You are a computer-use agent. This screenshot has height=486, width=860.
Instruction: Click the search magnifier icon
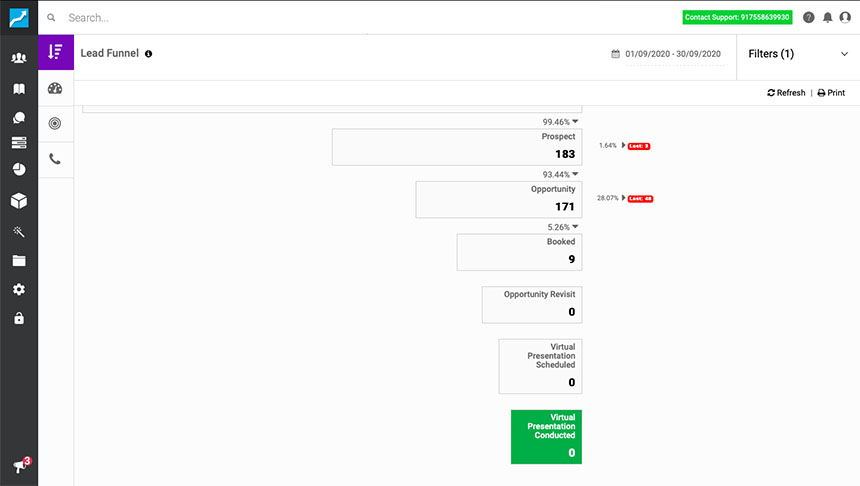click(51, 18)
